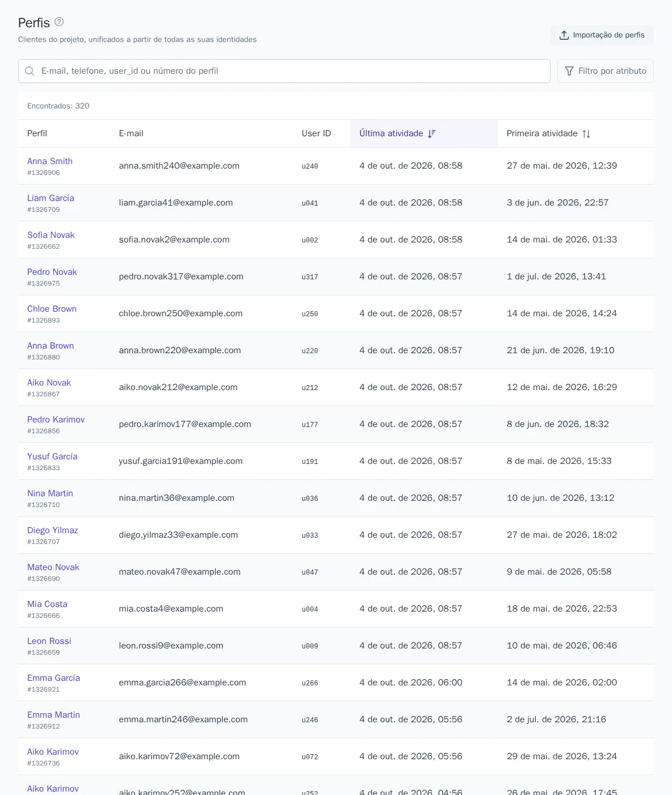672x795 pixels.
Task: Click the email pedro.karimov177@example.com
Action: pos(185,424)
